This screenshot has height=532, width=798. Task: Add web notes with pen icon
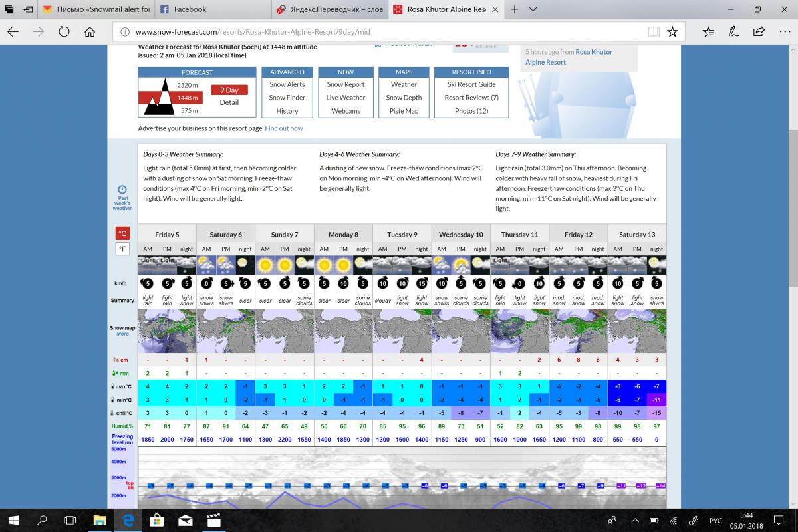(x=733, y=31)
